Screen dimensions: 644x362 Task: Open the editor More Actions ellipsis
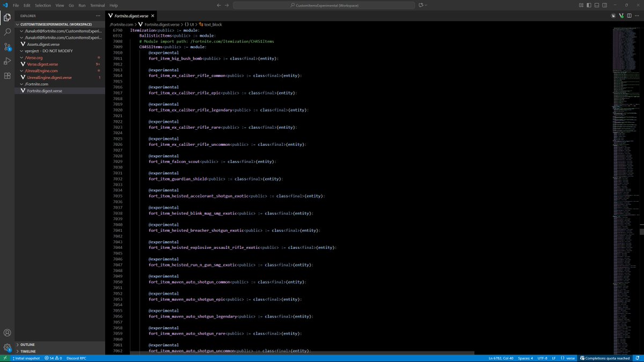tap(637, 16)
